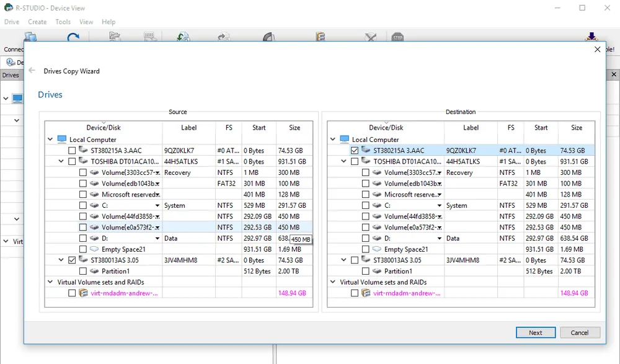Viewport: 620px width, 364px height.
Task: Check destination Empty Space21 checkbox
Action: (x=365, y=249)
